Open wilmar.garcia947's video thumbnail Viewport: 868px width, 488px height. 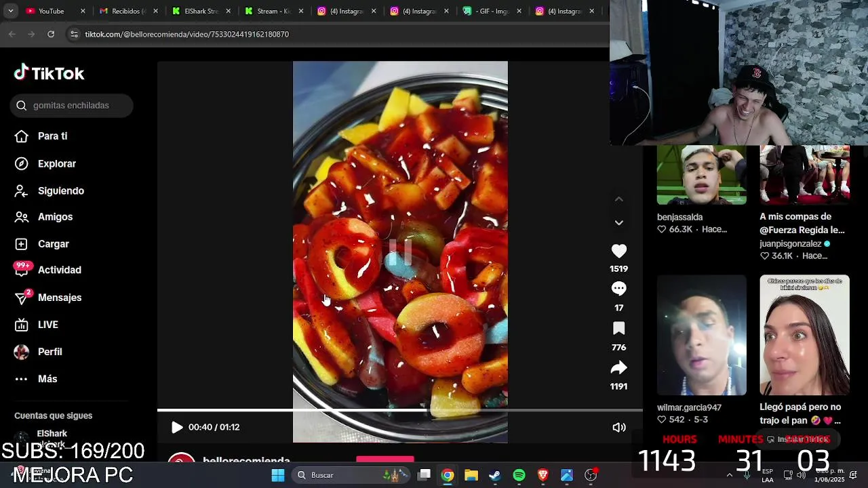[x=701, y=335]
